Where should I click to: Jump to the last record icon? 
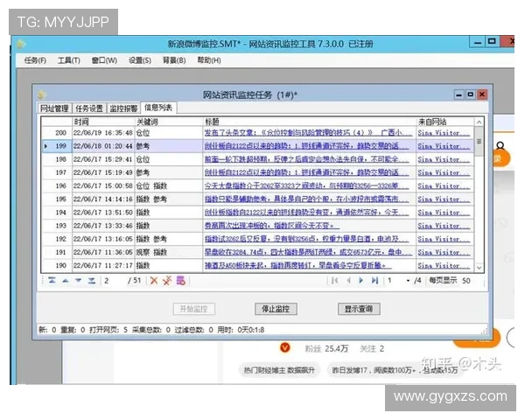(91, 281)
